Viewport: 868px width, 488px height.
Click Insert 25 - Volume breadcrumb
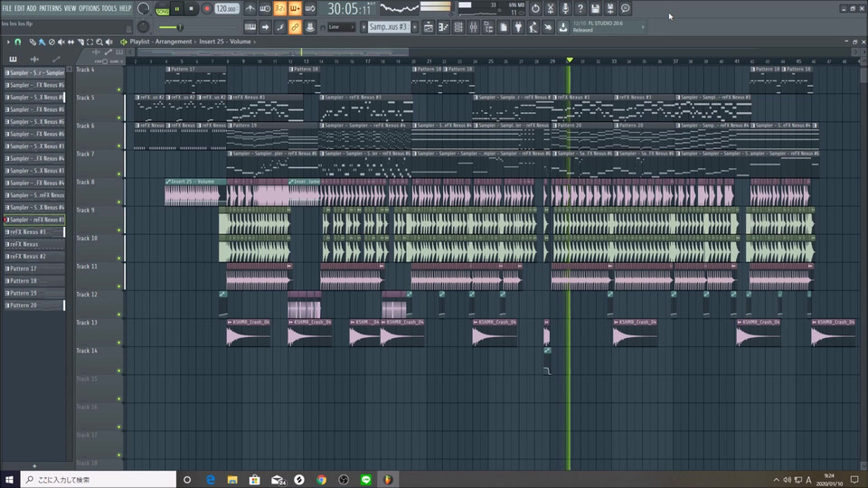click(225, 42)
